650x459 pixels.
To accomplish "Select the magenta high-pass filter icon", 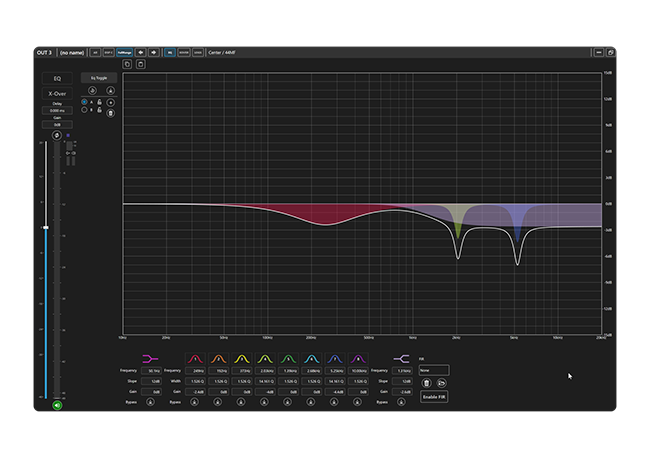I will tap(150, 359).
